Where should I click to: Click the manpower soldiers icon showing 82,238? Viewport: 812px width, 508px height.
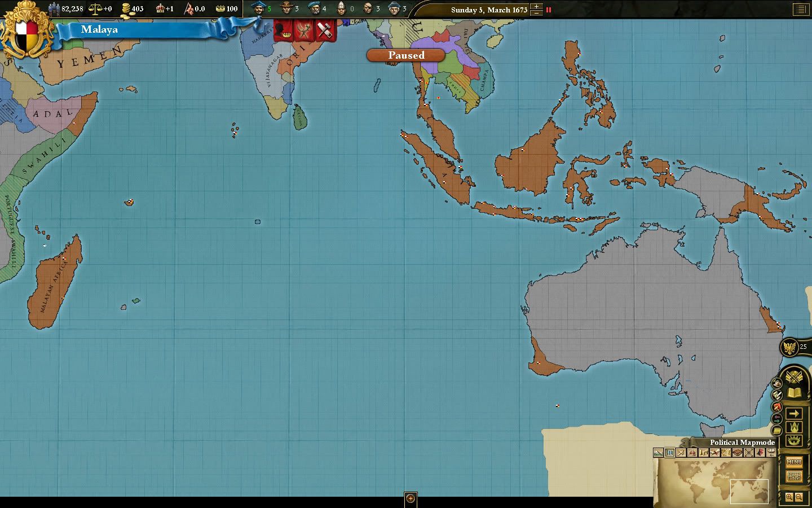[54, 8]
